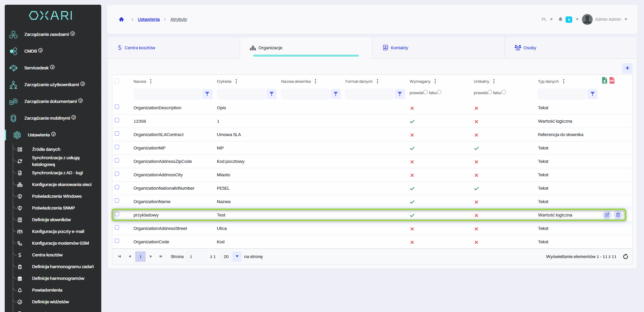Click the home breadcrumb icon

[121, 19]
